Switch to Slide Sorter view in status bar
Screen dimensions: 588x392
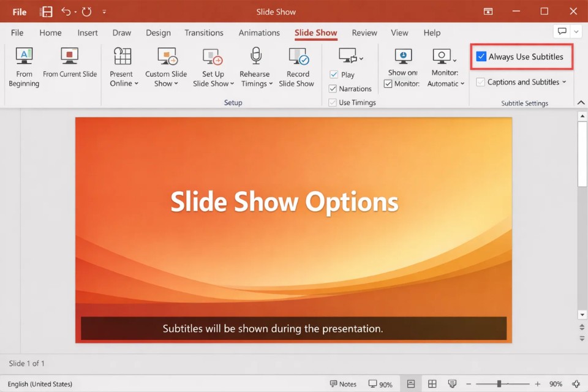pyautogui.click(x=432, y=384)
